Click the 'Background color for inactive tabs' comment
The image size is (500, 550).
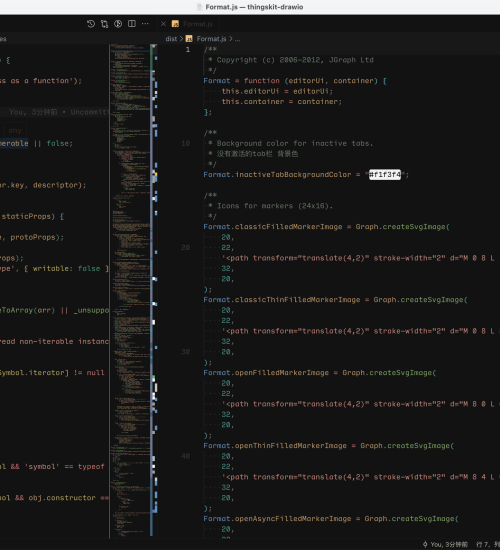click(291, 143)
